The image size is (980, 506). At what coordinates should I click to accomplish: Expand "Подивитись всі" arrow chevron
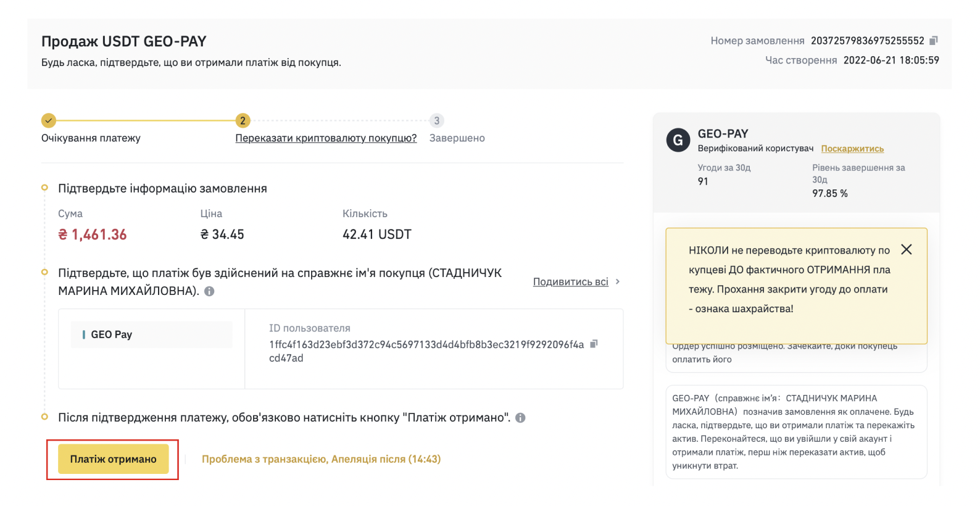(618, 281)
